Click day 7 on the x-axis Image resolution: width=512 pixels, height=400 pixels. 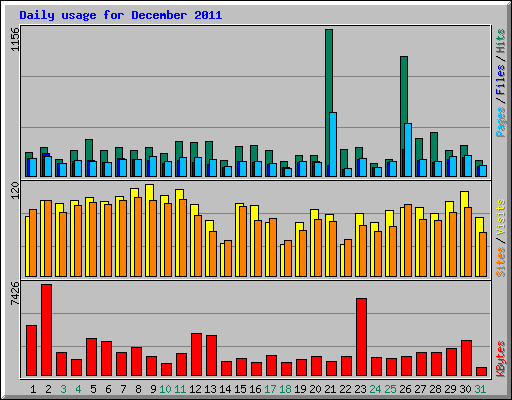123,389
